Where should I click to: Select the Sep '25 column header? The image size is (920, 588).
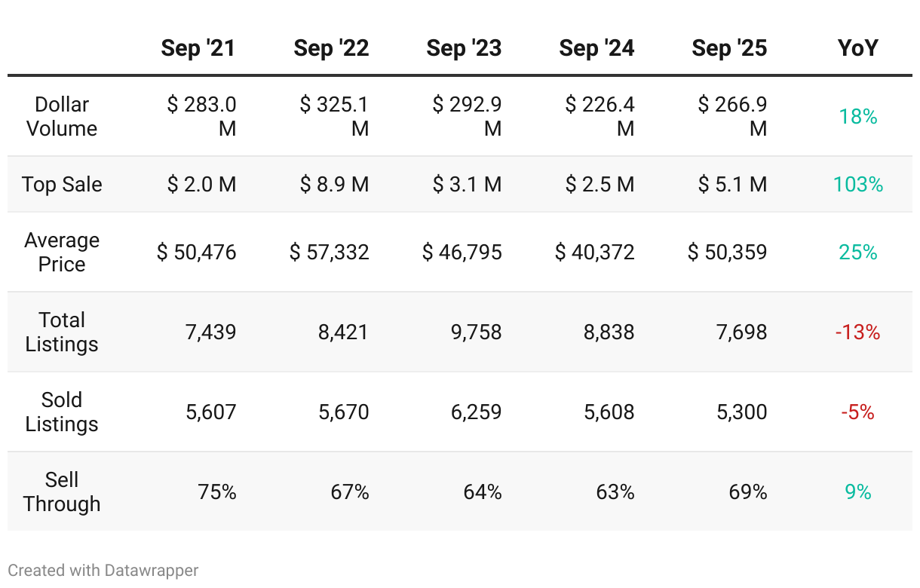click(729, 48)
